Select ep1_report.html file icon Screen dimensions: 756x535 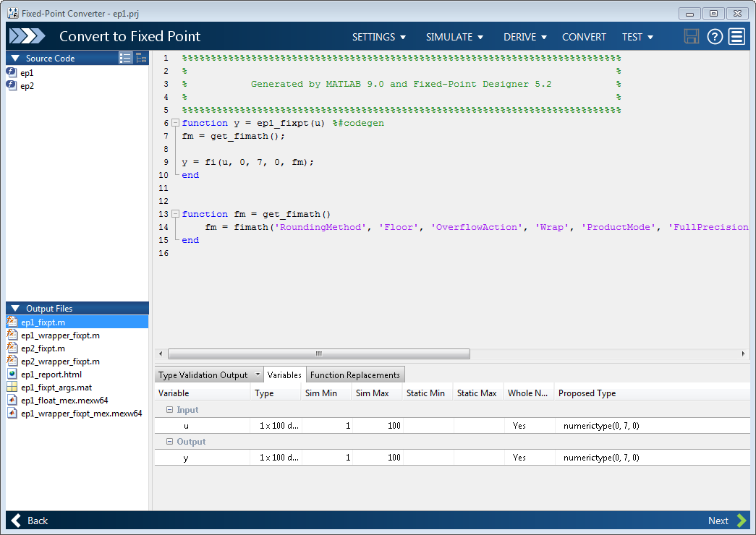point(12,374)
